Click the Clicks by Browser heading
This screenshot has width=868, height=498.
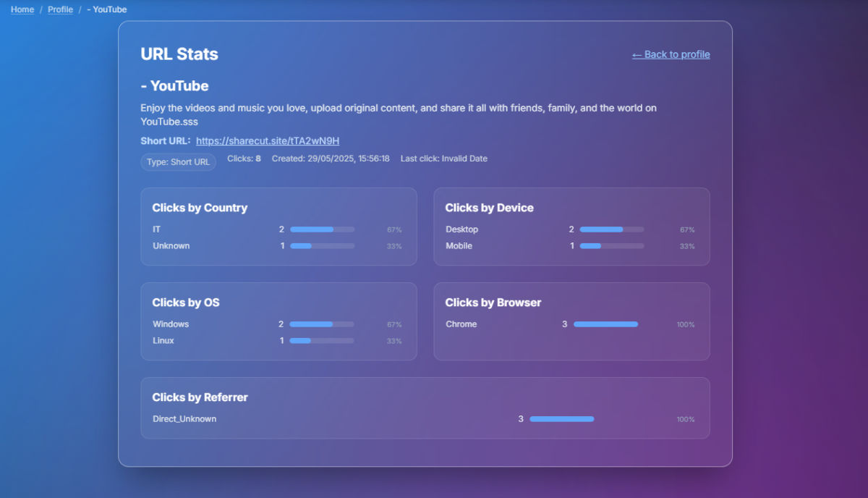point(493,303)
